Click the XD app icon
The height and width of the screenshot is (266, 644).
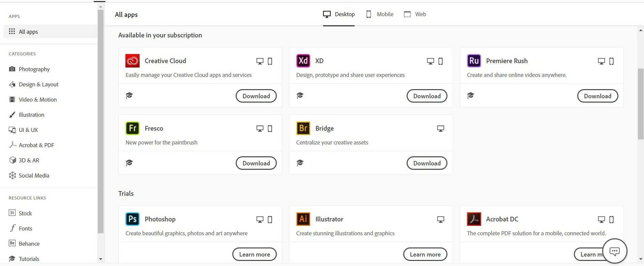tap(303, 61)
